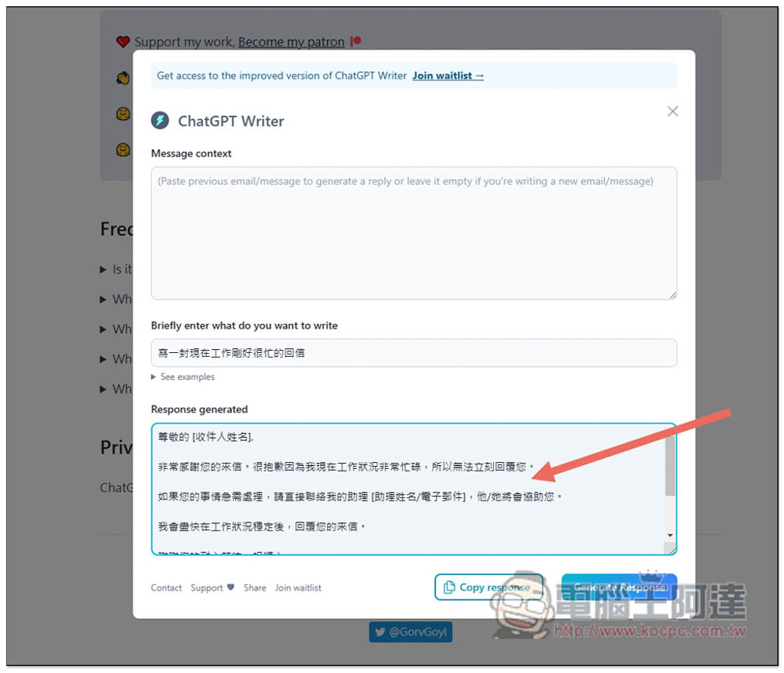The image size is (784, 673).
Task: Click the Response generated label
Action: tap(199, 409)
